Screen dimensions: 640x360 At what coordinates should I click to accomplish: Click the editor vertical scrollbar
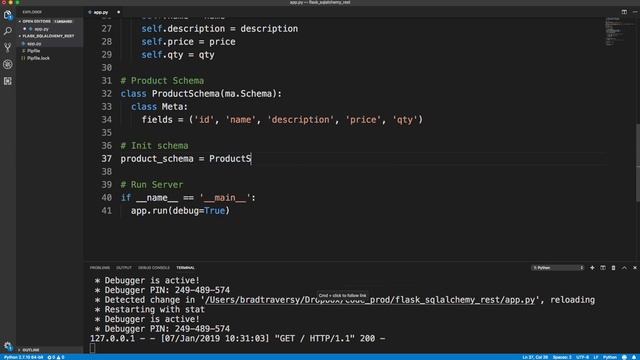[638, 162]
